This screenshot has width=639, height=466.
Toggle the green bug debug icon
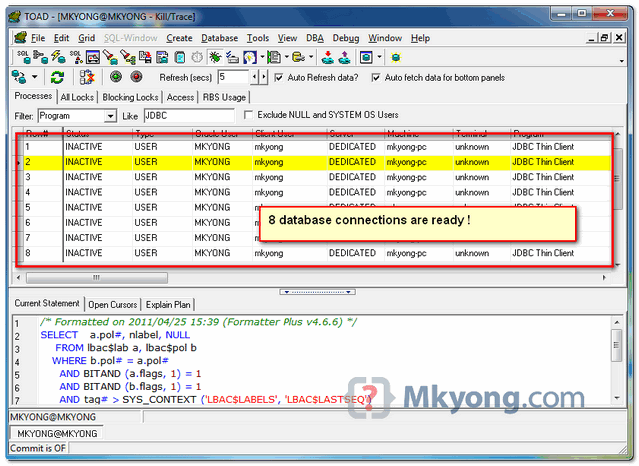(214, 57)
